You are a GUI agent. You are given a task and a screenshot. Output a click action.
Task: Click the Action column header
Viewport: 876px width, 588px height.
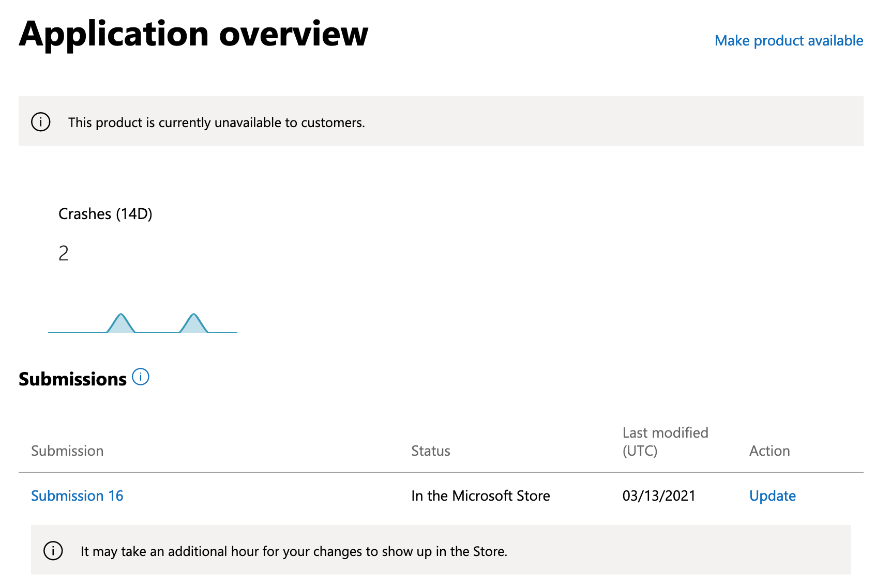click(769, 451)
